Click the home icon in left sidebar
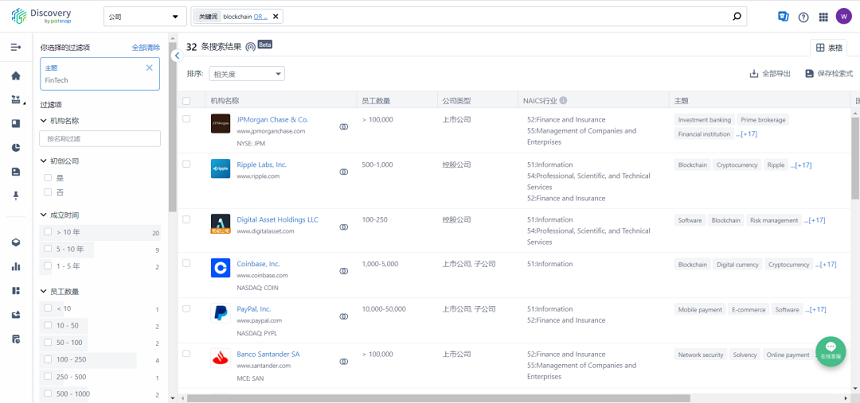Image resolution: width=860 pixels, height=403 pixels. point(16,76)
